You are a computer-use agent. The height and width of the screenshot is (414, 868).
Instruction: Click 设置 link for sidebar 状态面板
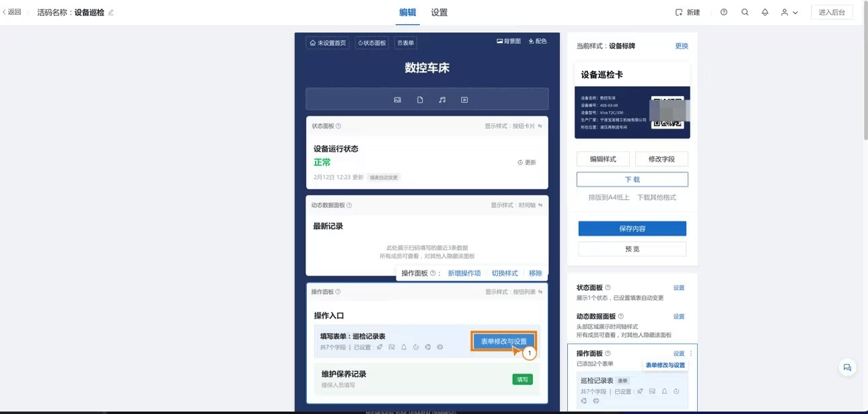pos(679,287)
